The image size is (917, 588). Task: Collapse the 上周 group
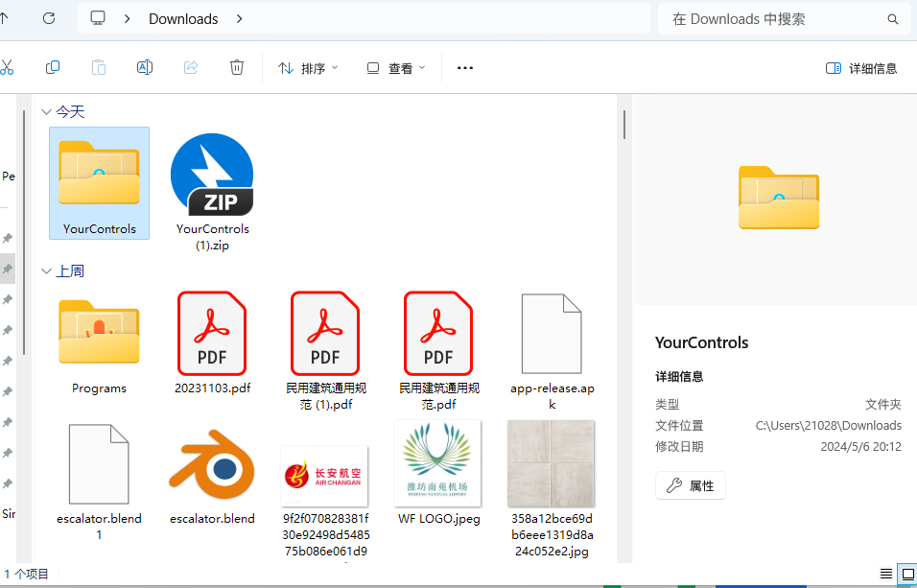pos(46,271)
